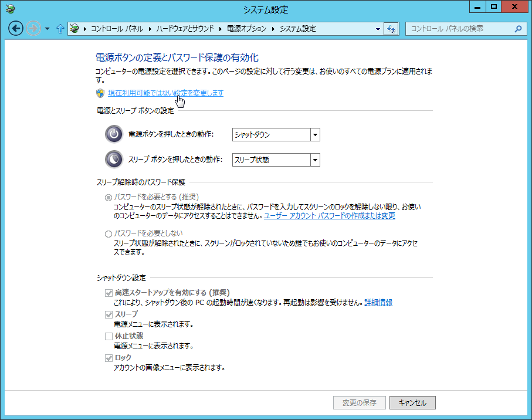Expand chevron after コントロール パネル breadcrumb

coord(150,29)
